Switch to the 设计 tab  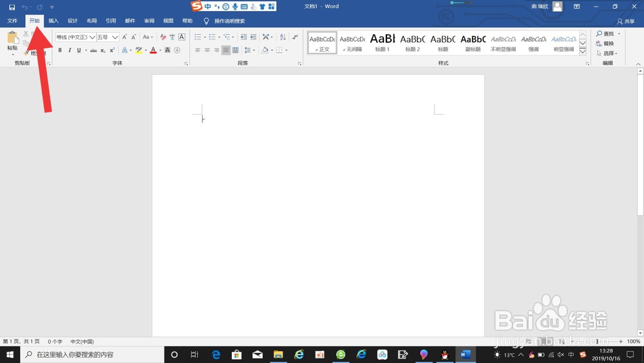tap(73, 21)
